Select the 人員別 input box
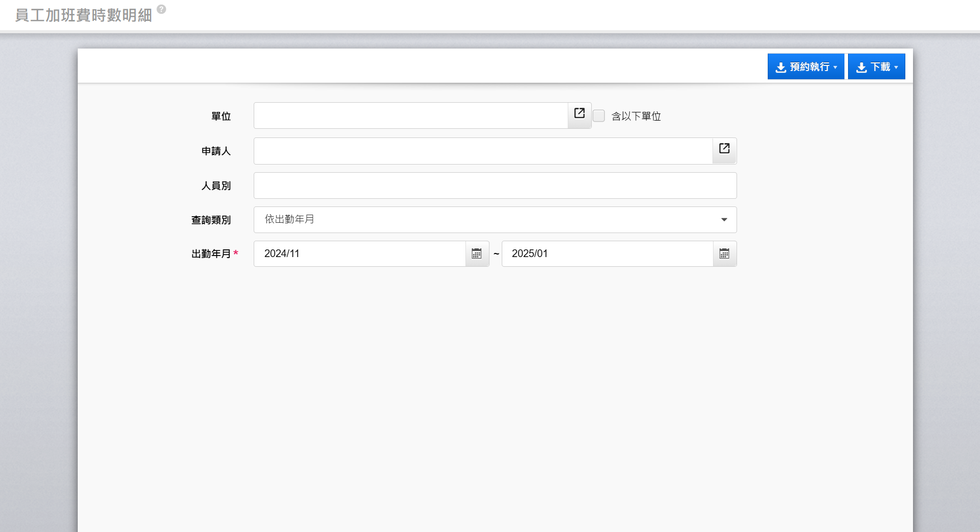This screenshot has height=532, width=980. click(495, 186)
